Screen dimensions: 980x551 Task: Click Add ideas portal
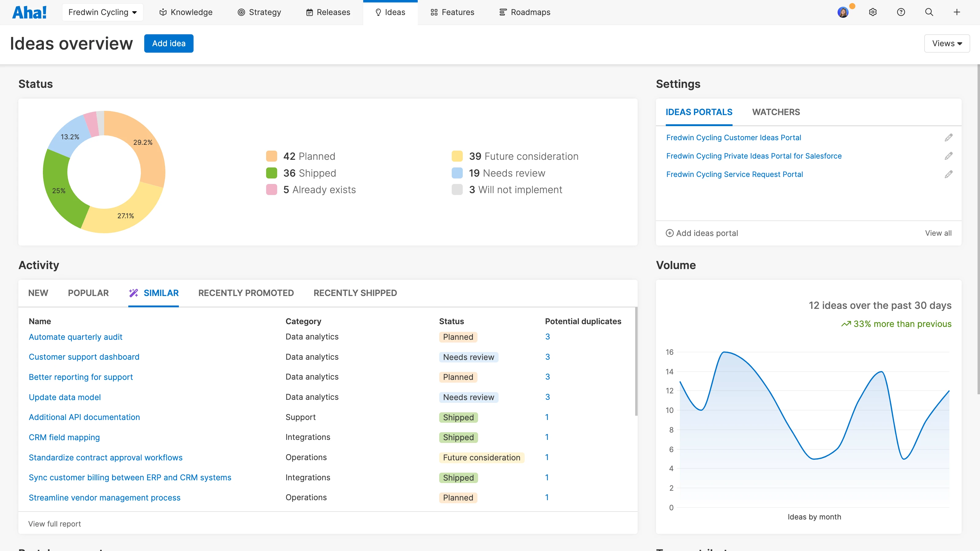click(x=702, y=233)
